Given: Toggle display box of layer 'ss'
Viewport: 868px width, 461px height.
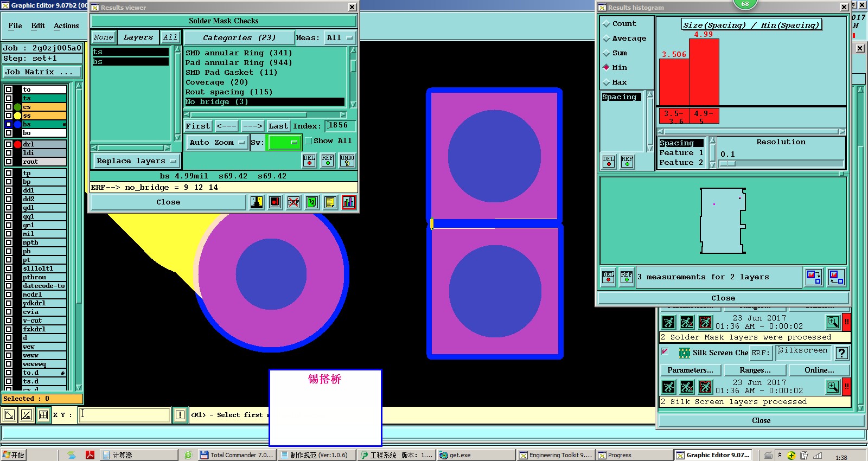Looking at the screenshot, I should click(x=9, y=116).
